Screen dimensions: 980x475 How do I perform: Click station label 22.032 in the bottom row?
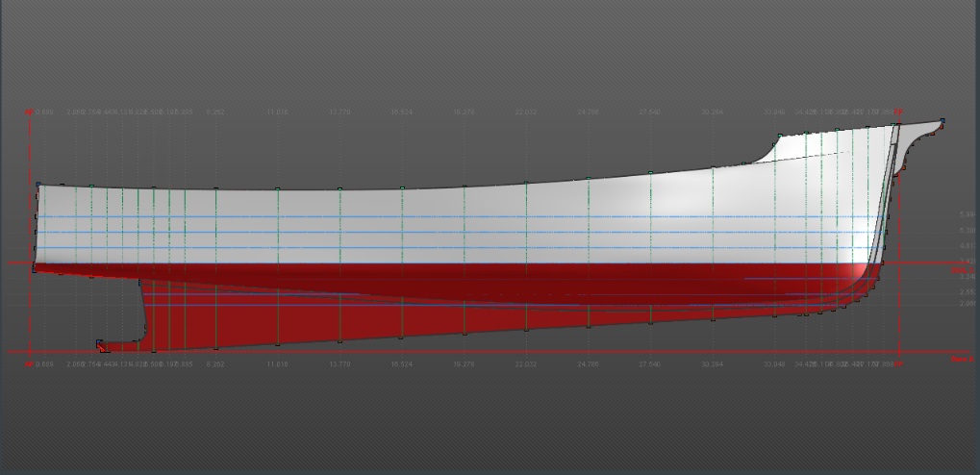pyautogui.click(x=526, y=363)
